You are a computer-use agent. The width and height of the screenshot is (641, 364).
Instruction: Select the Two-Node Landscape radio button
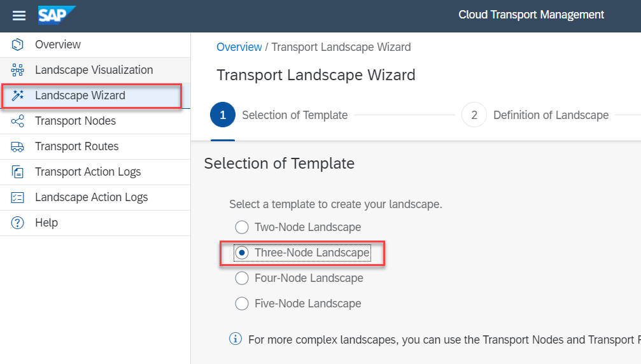click(242, 227)
